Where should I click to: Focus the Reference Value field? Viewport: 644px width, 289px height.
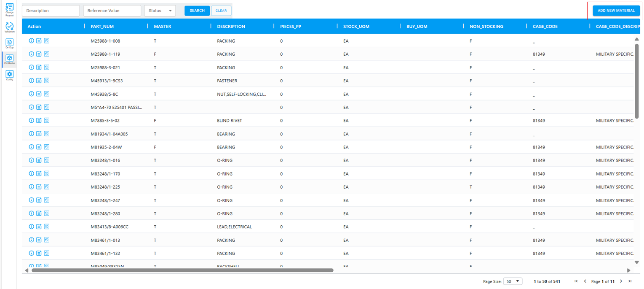[x=112, y=11]
